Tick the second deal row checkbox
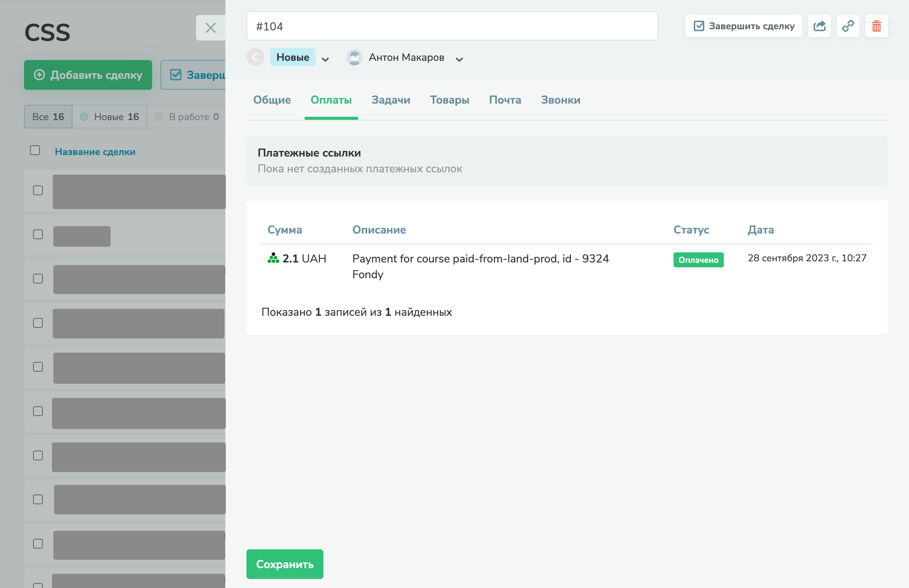This screenshot has height=588, width=909. (x=38, y=234)
